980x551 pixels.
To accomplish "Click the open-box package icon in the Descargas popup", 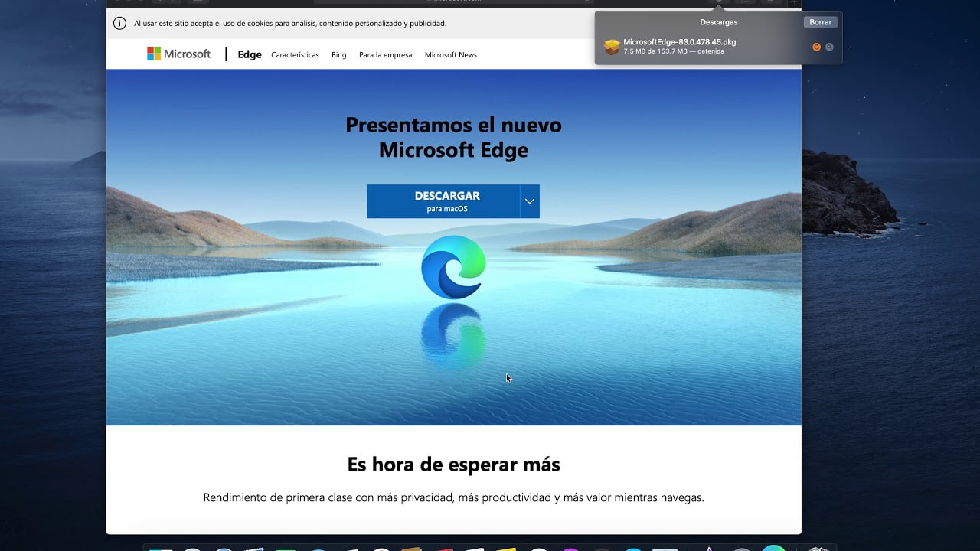I will (612, 46).
